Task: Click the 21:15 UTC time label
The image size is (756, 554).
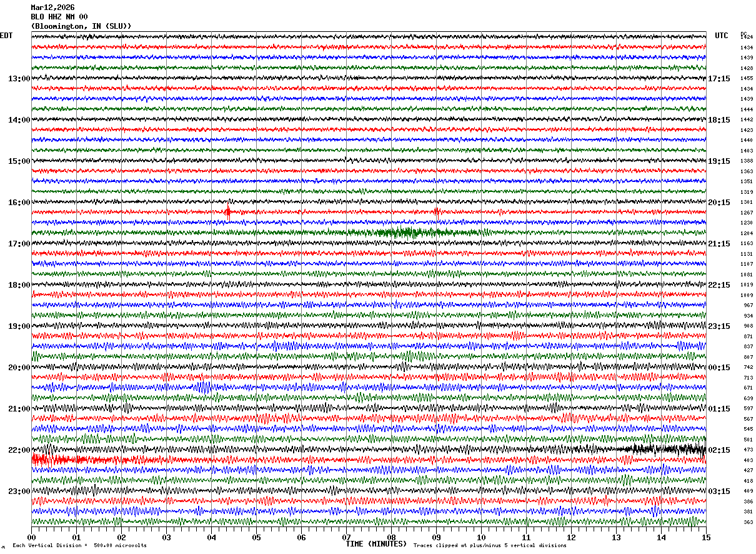Action: (719, 244)
